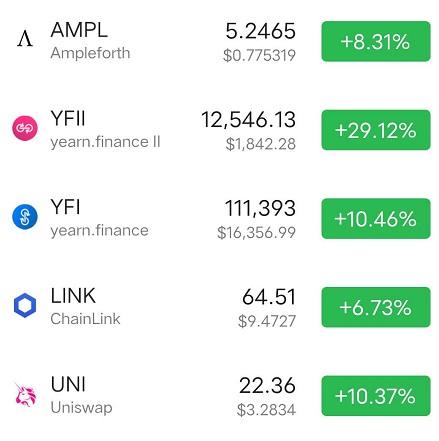Tap the YFI dollar value $16,356.99
Image resolution: width=439 pixels, height=441 pixels.
click(256, 233)
